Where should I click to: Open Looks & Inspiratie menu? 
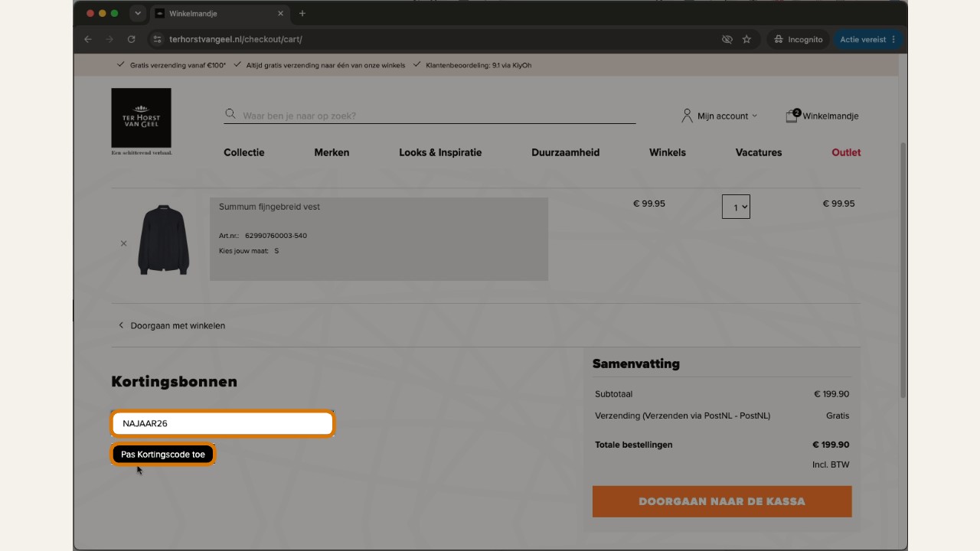[440, 152]
